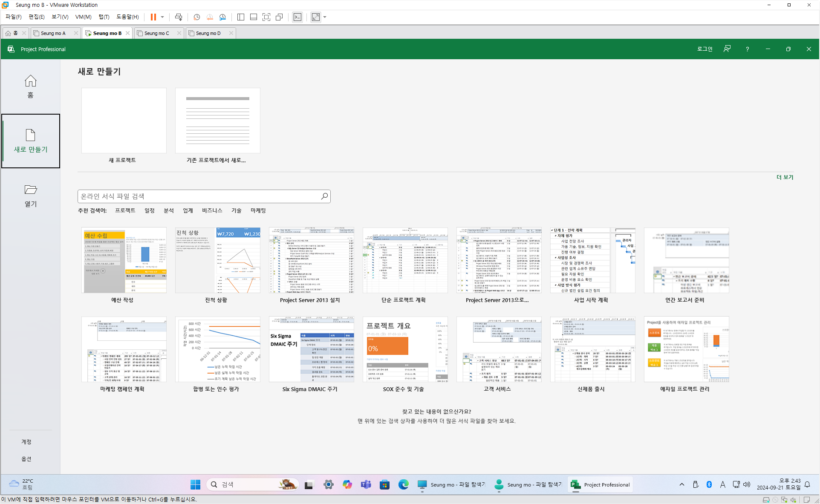Image resolution: width=820 pixels, height=504 pixels.
Task: Click VMware take snapshot clock icon
Action: 196,17
